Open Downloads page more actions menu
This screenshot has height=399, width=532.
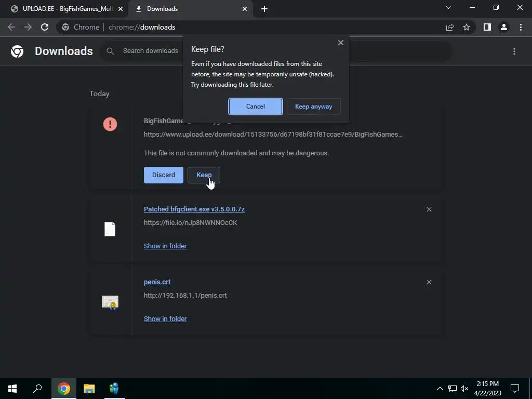pos(514,51)
